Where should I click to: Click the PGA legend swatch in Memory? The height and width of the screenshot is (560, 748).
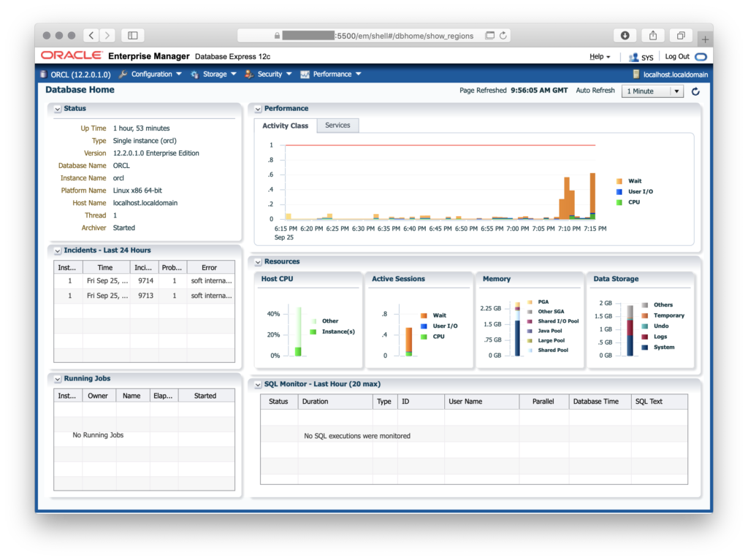pos(530,302)
